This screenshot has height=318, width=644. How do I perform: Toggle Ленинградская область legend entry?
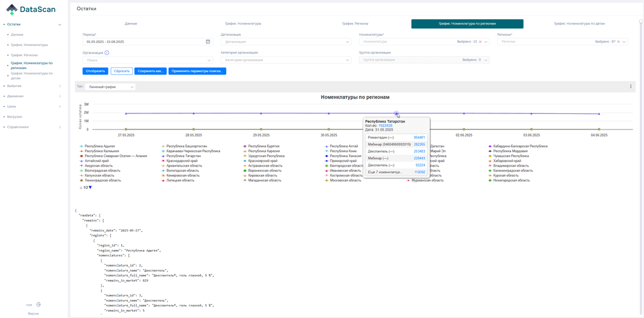point(99,180)
